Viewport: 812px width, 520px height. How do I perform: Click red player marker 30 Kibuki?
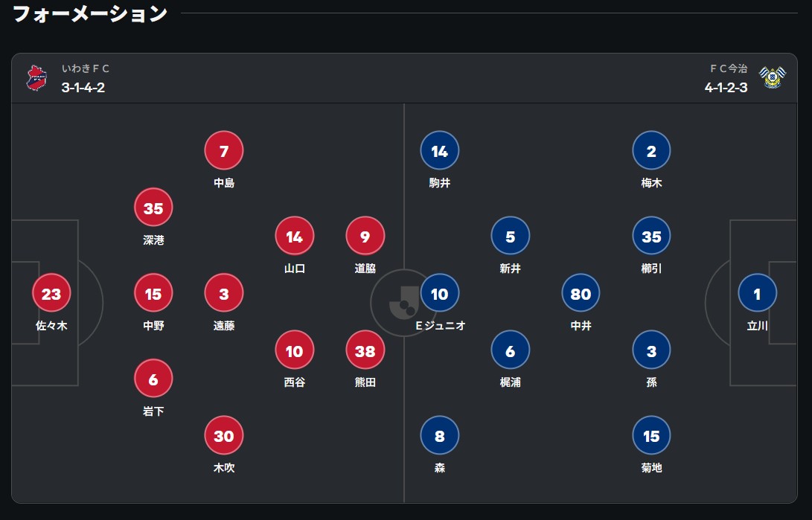[x=224, y=436]
